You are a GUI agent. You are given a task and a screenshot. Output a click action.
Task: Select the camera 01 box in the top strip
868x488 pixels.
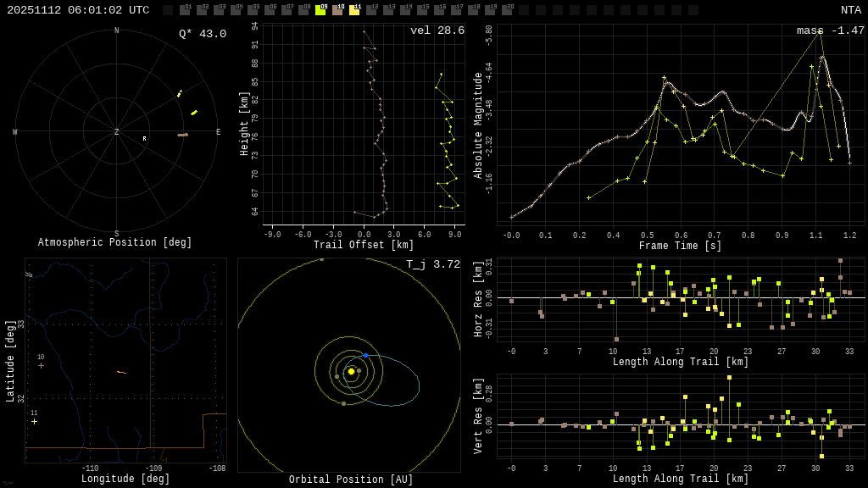click(185, 10)
